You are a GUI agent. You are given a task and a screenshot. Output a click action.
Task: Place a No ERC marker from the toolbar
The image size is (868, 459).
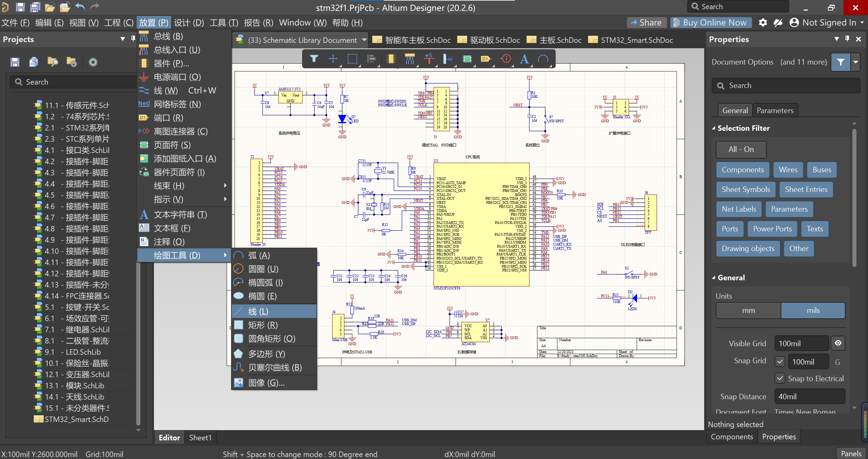pyautogui.click(x=505, y=59)
